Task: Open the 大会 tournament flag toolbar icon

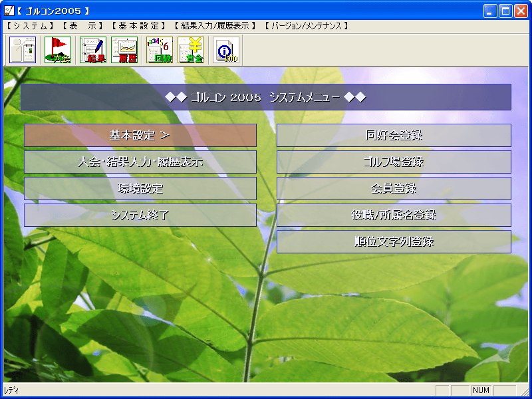Action: click(58, 50)
